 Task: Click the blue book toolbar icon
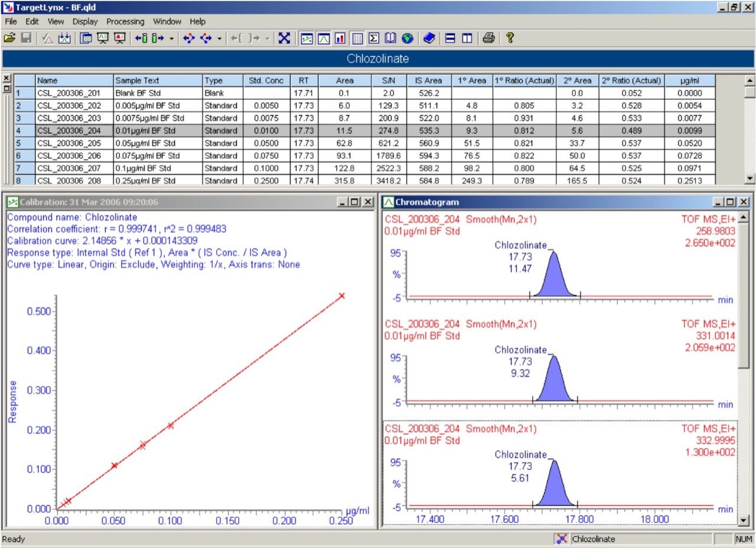[x=429, y=38]
